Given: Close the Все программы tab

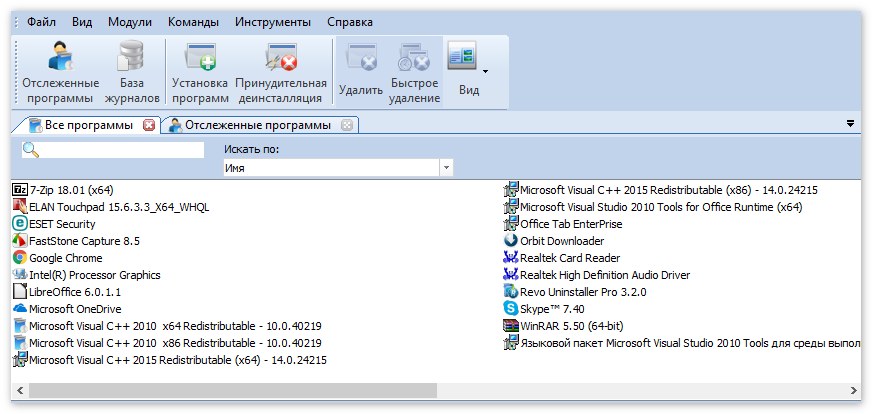Looking at the screenshot, I should tap(149, 125).
